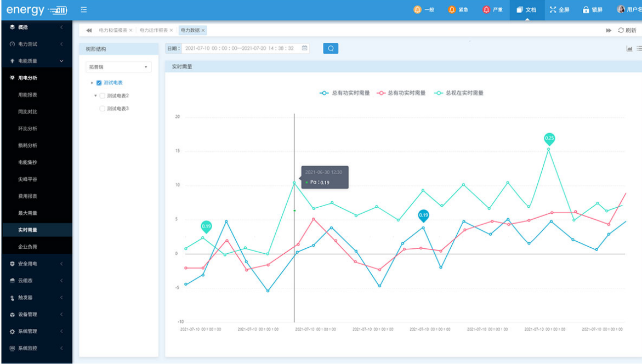Check the 测试电表2 checkbox
This screenshot has width=642, height=364.
tap(102, 96)
